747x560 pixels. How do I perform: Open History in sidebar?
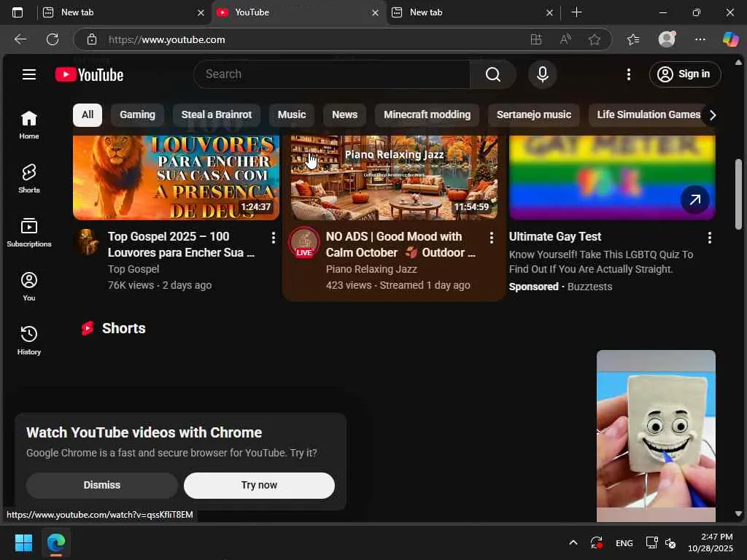click(x=29, y=340)
